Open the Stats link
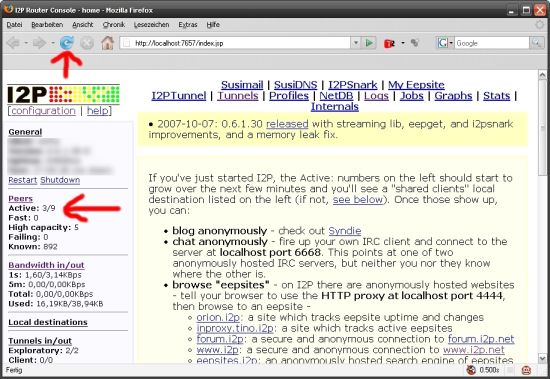Image resolution: width=550 pixels, height=379 pixels. pyautogui.click(x=496, y=96)
